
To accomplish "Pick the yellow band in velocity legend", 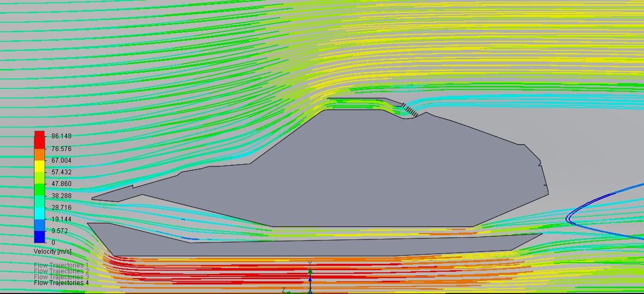I will 39,166.
